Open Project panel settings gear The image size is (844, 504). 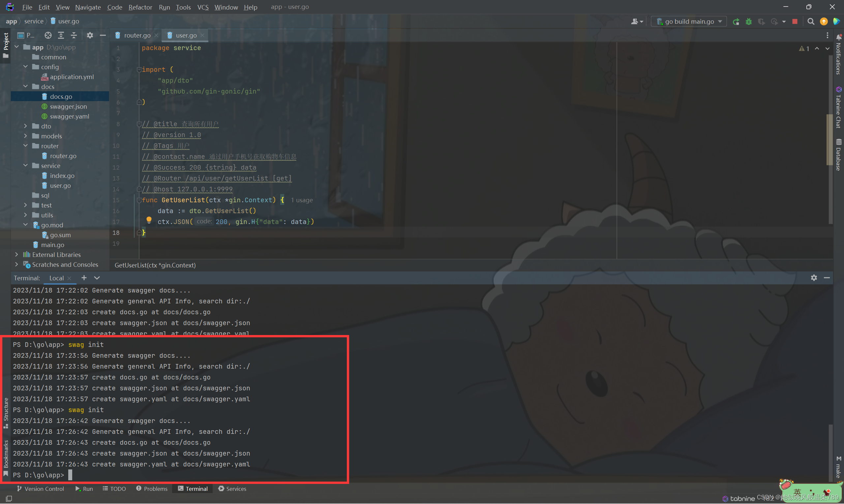pos(90,35)
